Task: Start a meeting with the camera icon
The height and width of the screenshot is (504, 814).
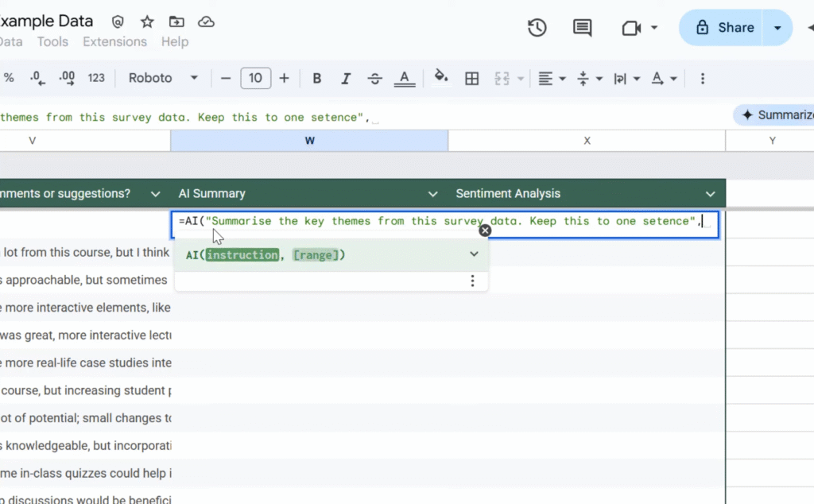Action: tap(631, 28)
